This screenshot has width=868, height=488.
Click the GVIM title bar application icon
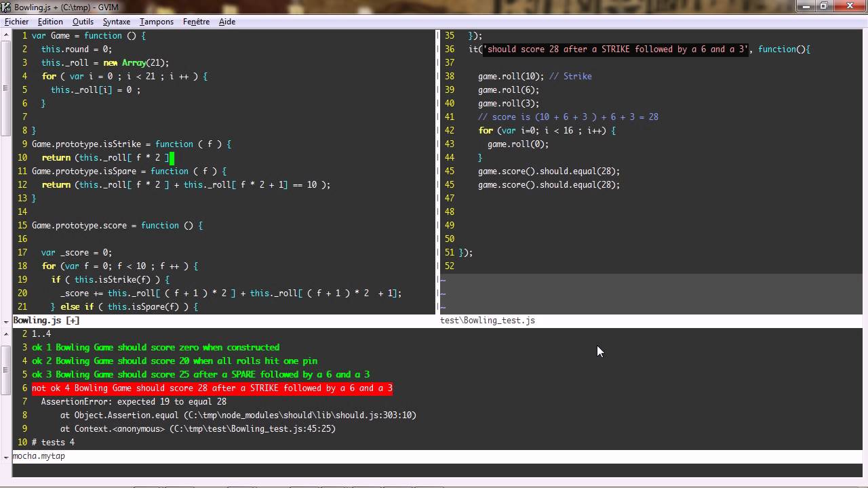7,6
